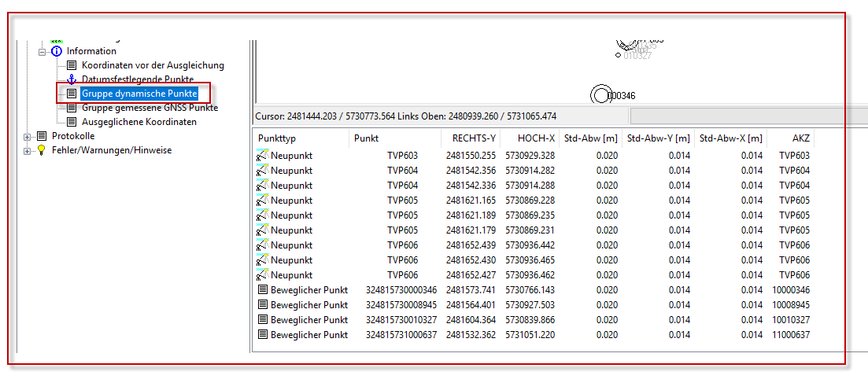868x379 pixels.
Task: Click icon of Beweglicher Punkt 324815730000346 row
Action: [263, 290]
